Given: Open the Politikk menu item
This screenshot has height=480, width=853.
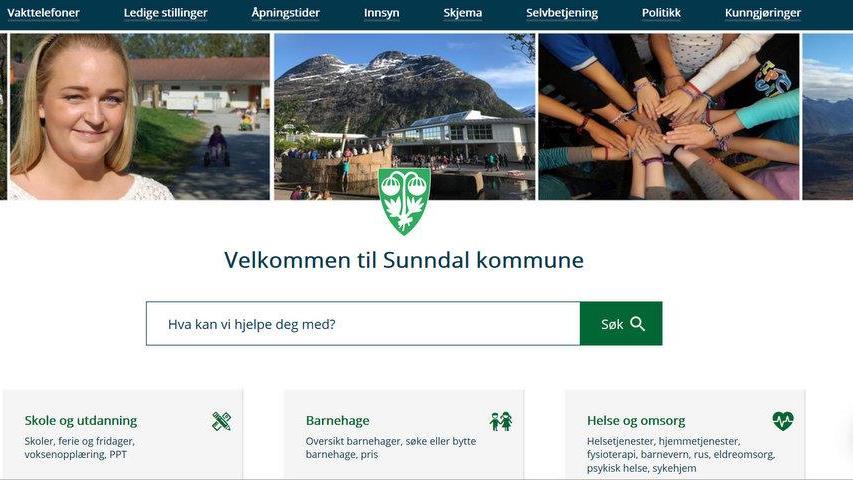Looking at the screenshot, I should [x=661, y=13].
